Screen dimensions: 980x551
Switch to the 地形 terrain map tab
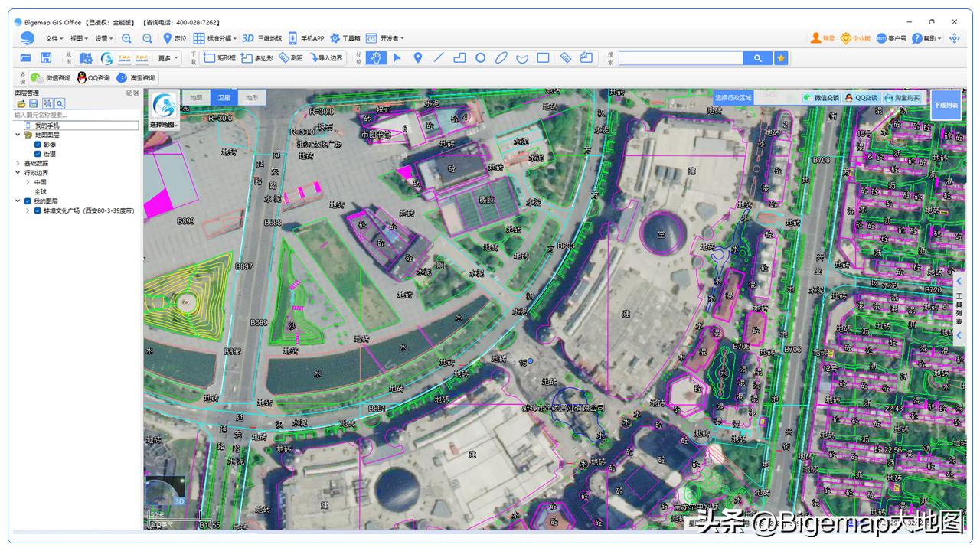point(251,97)
